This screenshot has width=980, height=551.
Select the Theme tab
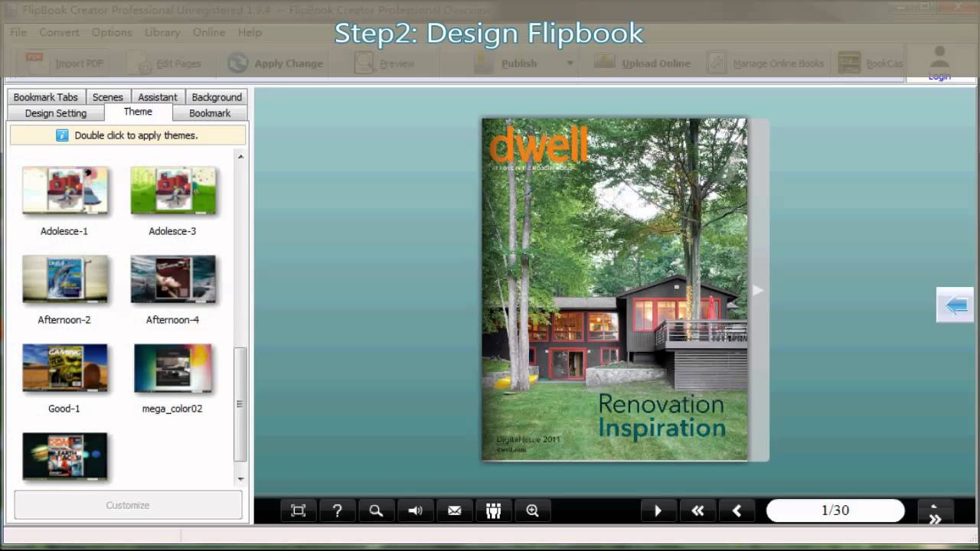pos(138,112)
